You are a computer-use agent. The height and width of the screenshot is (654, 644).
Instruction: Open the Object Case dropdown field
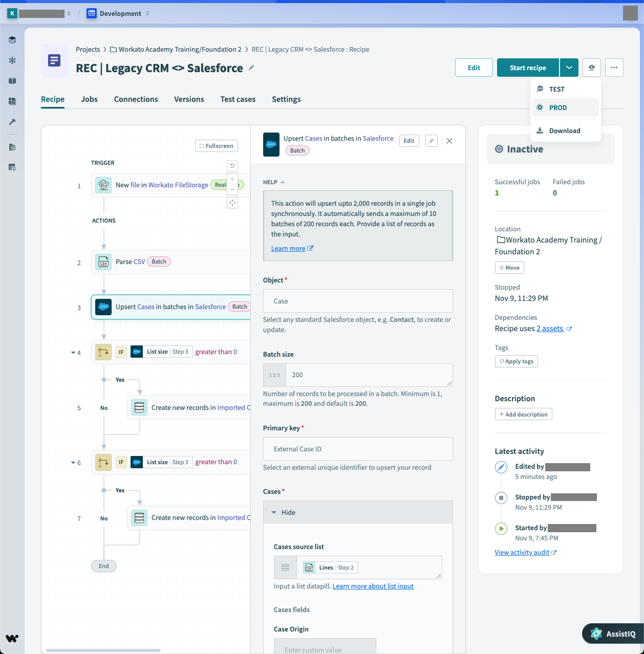click(x=358, y=301)
